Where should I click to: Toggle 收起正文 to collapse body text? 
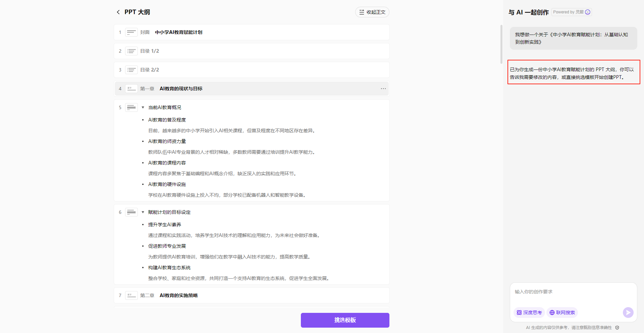click(372, 12)
